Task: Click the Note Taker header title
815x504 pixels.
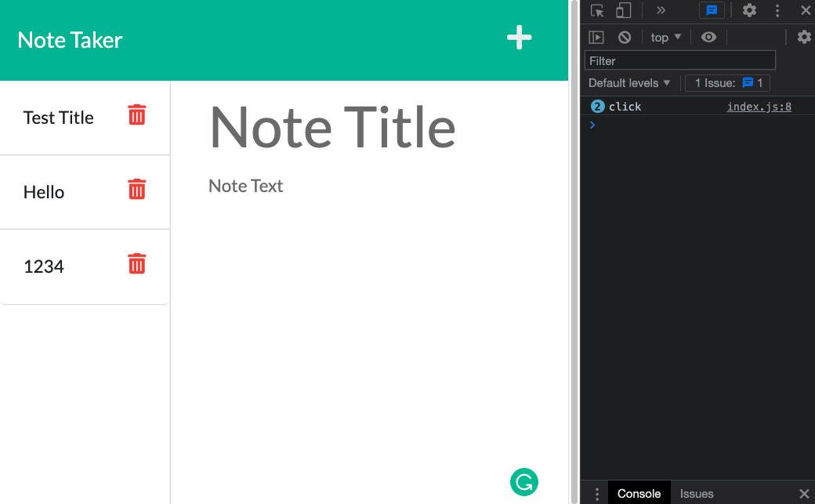Action: (x=70, y=40)
